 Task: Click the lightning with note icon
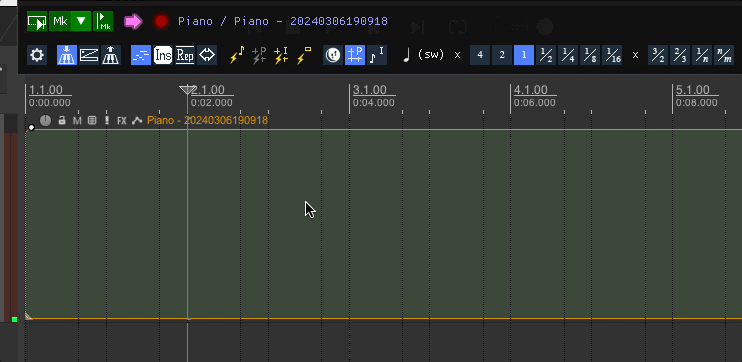(x=237, y=55)
